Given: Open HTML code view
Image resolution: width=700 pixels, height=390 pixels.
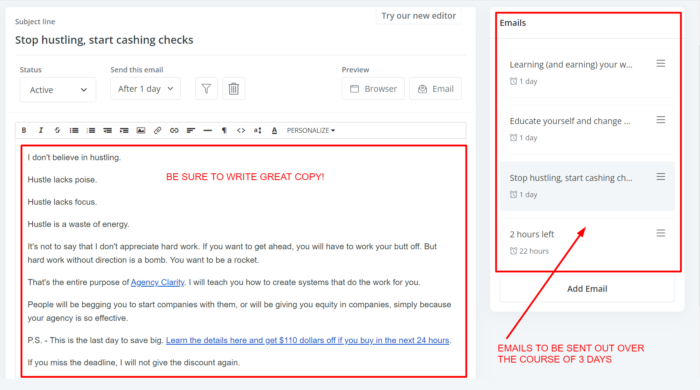Looking at the screenshot, I should [241, 130].
